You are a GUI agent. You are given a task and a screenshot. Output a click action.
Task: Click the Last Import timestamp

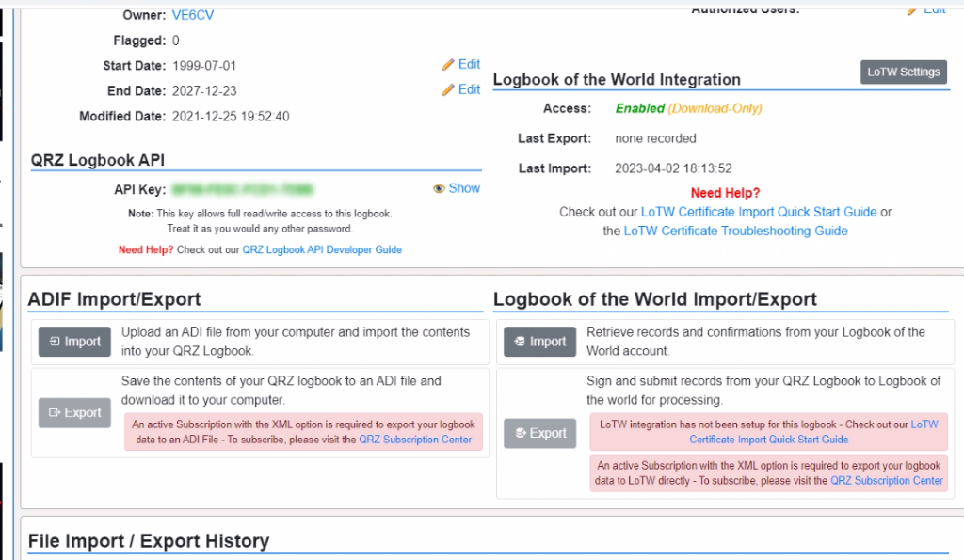(x=673, y=168)
